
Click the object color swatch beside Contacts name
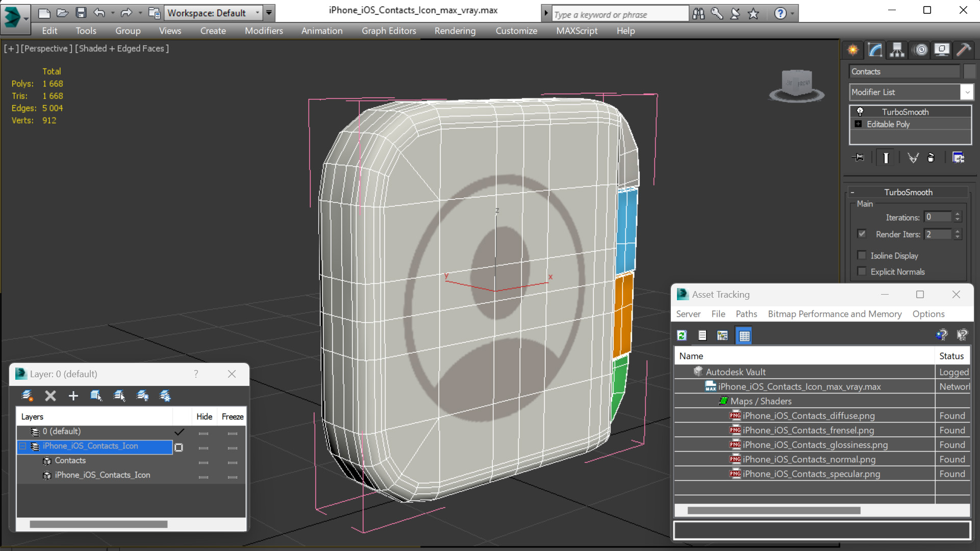(x=969, y=71)
